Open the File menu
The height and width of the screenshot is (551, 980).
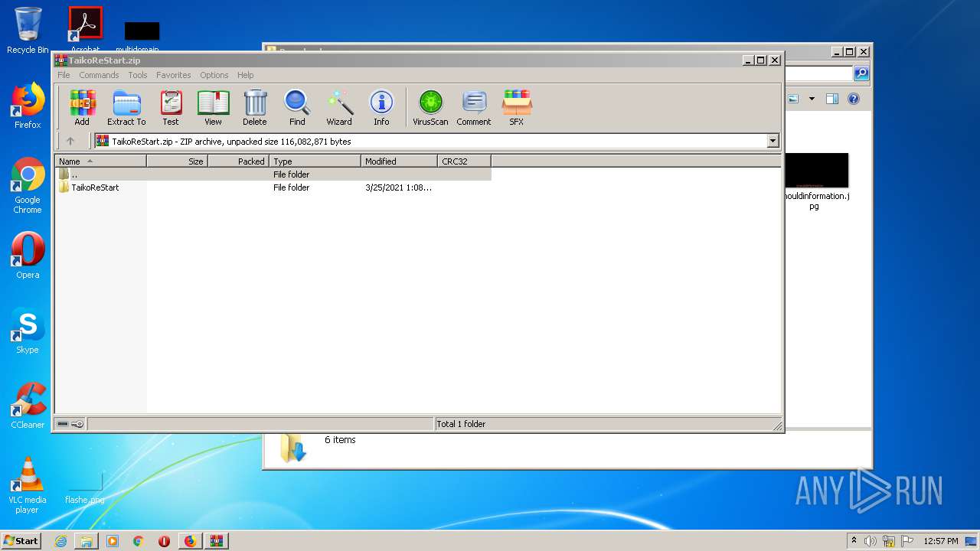(64, 75)
